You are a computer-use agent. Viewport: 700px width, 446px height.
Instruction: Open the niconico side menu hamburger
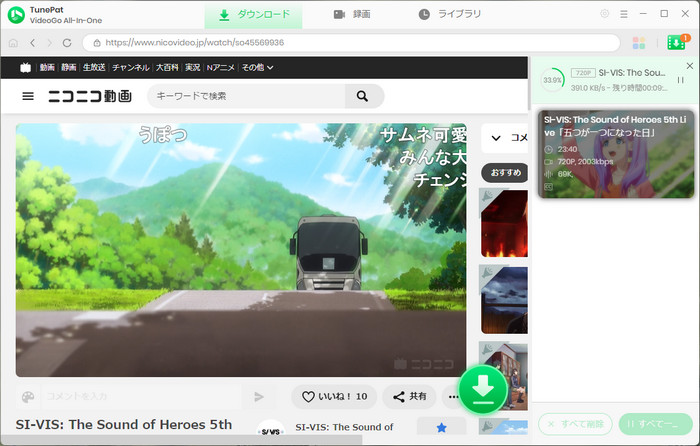pyautogui.click(x=28, y=96)
